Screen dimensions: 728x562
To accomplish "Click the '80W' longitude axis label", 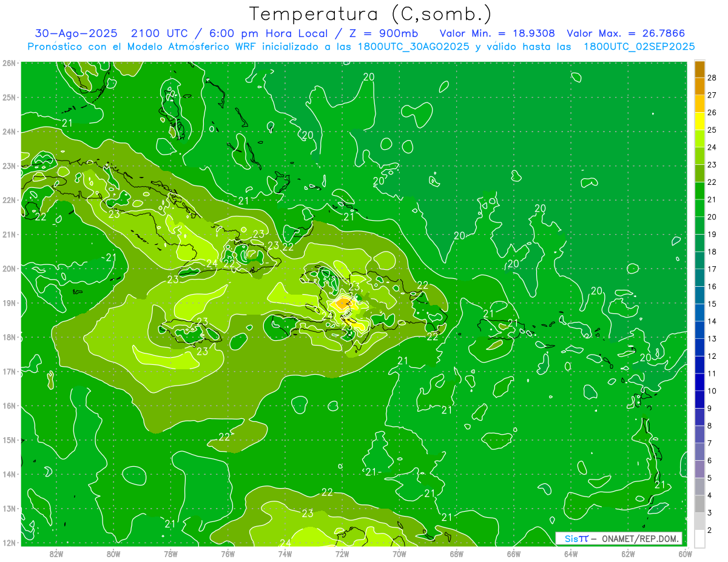I will (x=113, y=554).
